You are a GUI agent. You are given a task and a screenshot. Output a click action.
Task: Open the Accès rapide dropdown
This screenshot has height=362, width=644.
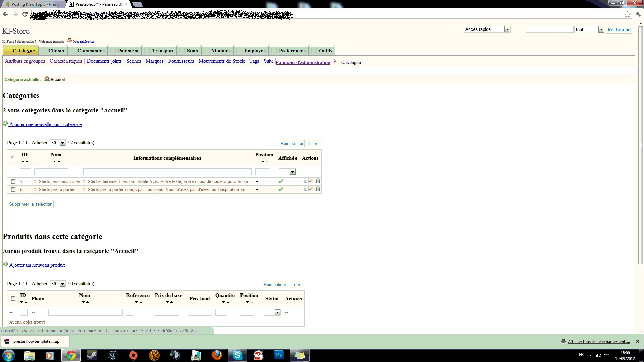(x=507, y=29)
